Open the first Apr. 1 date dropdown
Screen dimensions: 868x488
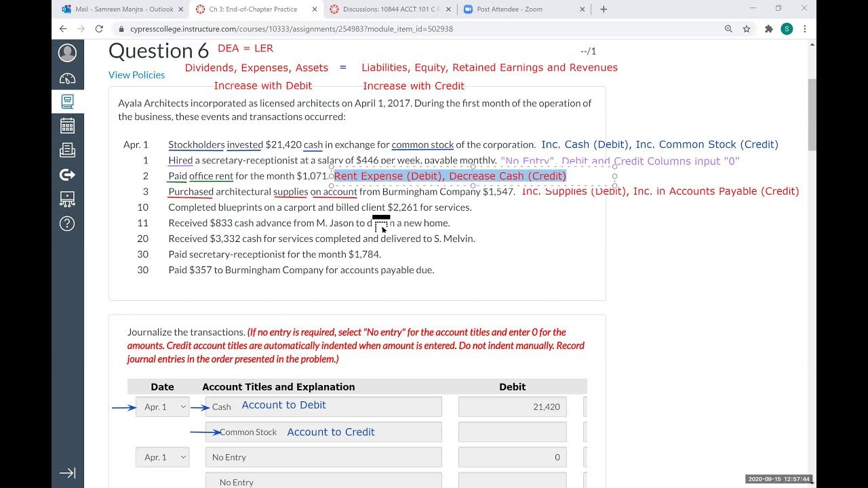click(x=162, y=407)
